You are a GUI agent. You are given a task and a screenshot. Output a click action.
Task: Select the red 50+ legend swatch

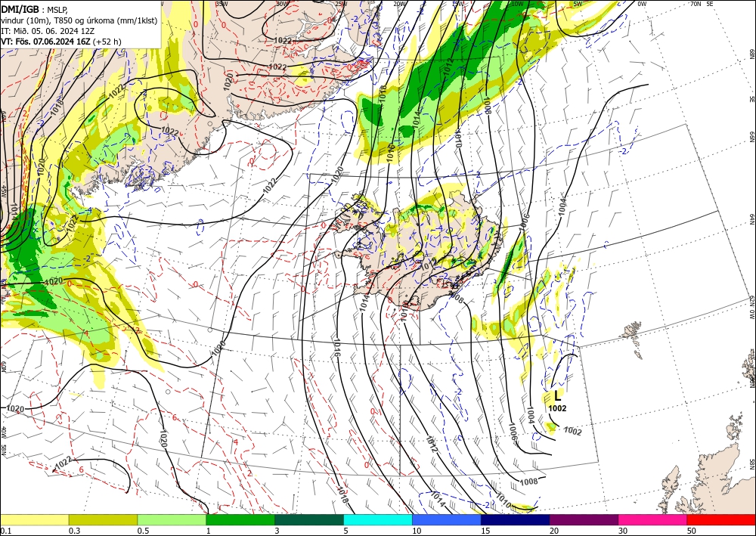coord(721,519)
